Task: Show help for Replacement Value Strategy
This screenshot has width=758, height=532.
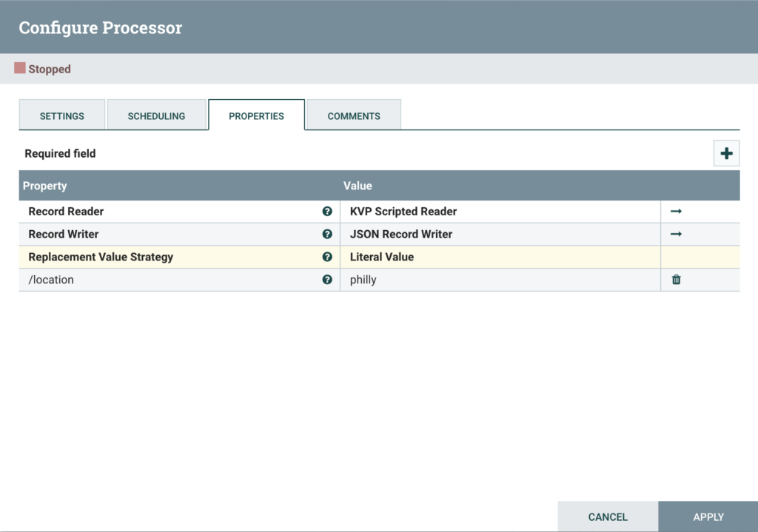Action: [327, 257]
